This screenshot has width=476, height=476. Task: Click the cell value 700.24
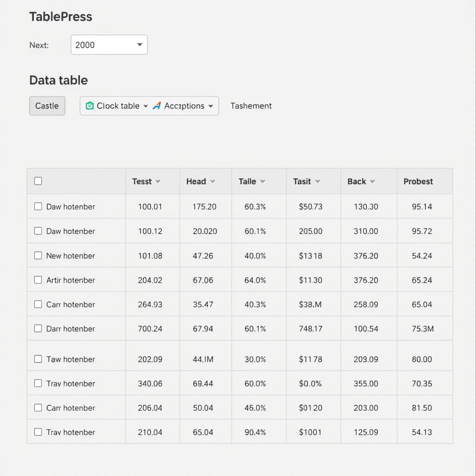click(150, 329)
